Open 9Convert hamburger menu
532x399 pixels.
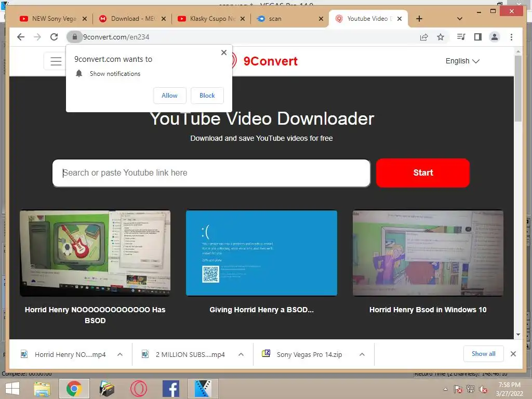(56, 61)
